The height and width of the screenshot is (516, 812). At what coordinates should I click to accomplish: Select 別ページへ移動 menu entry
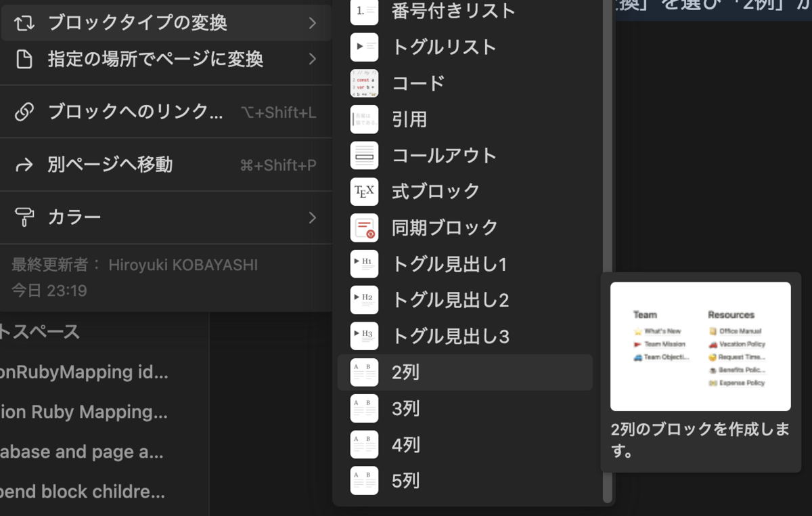pos(166,165)
